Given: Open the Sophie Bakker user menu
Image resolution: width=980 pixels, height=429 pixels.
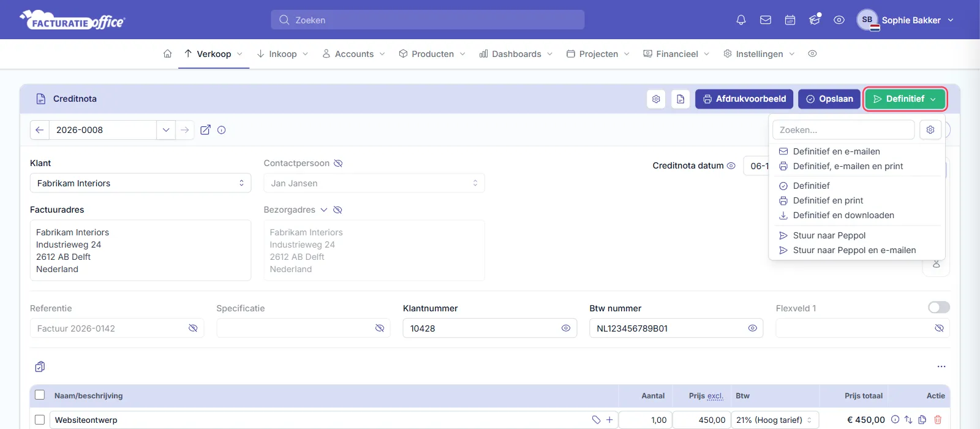Looking at the screenshot, I should point(905,20).
